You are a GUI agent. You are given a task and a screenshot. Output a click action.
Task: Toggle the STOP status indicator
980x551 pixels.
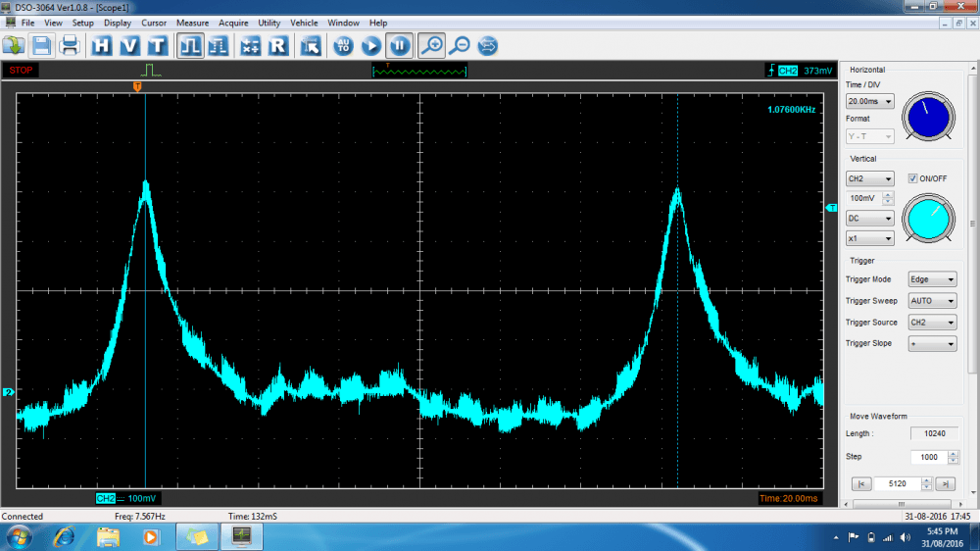click(20, 71)
